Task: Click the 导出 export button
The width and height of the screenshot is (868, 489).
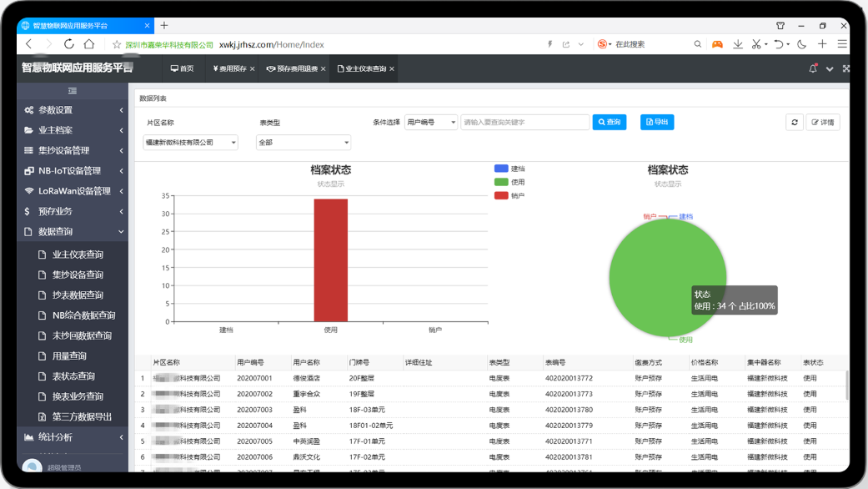Action: [x=657, y=123]
